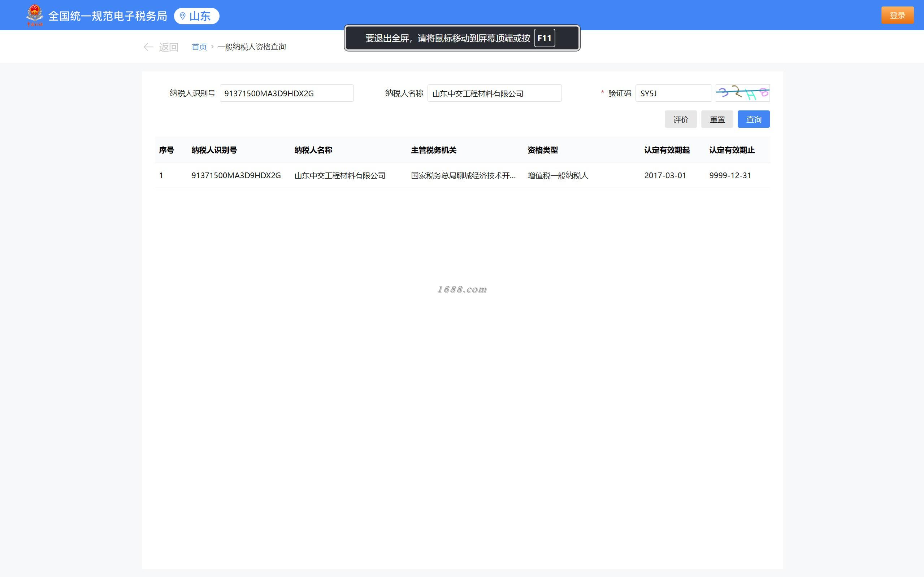Focus the 纳税人名称 input field
This screenshot has width=924, height=577.
coord(494,93)
